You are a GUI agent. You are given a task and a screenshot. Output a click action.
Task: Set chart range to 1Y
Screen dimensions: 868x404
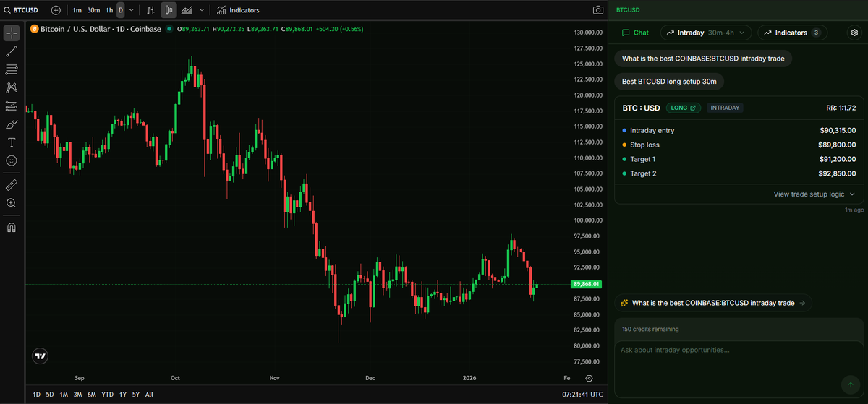(x=122, y=395)
